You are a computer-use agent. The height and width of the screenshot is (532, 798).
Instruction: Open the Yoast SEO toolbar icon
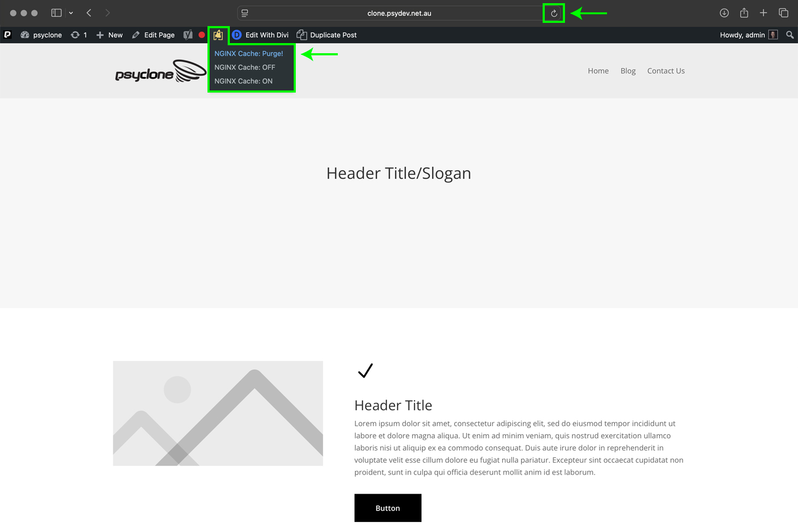[x=188, y=35]
